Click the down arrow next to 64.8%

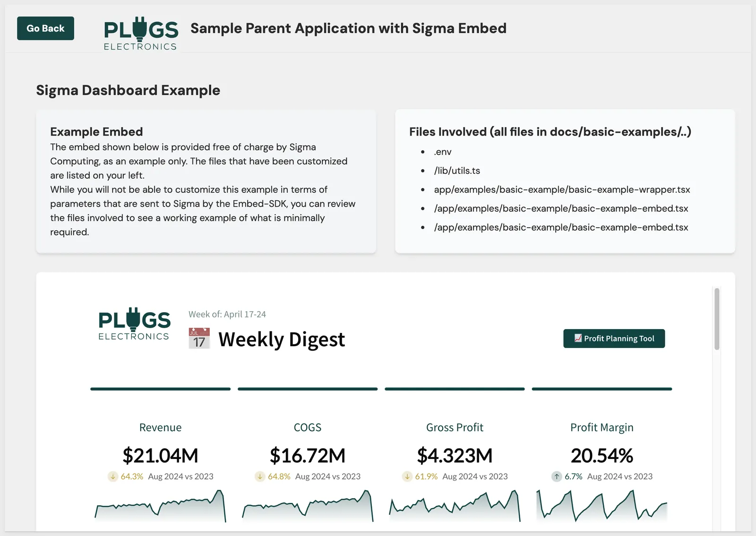coord(260,476)
